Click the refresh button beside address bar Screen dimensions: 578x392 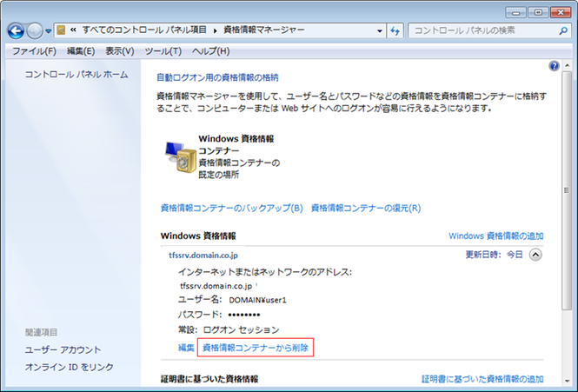(x=395, y=31)
